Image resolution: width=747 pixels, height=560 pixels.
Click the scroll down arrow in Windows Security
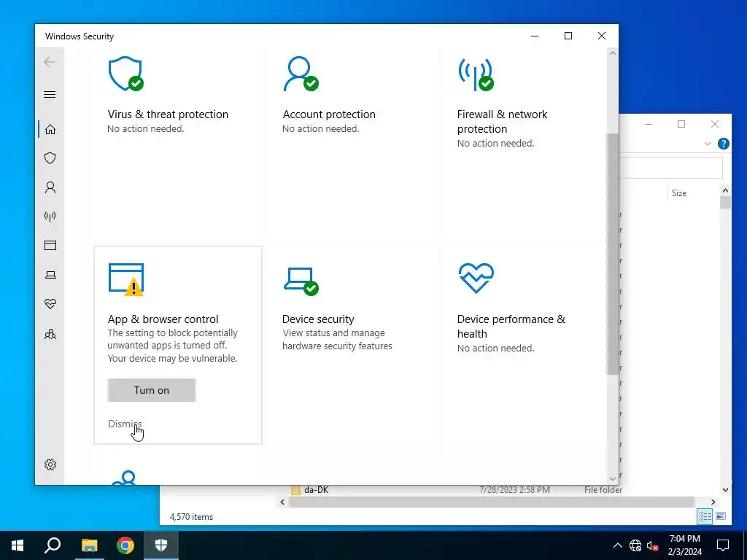pos(613,479)
